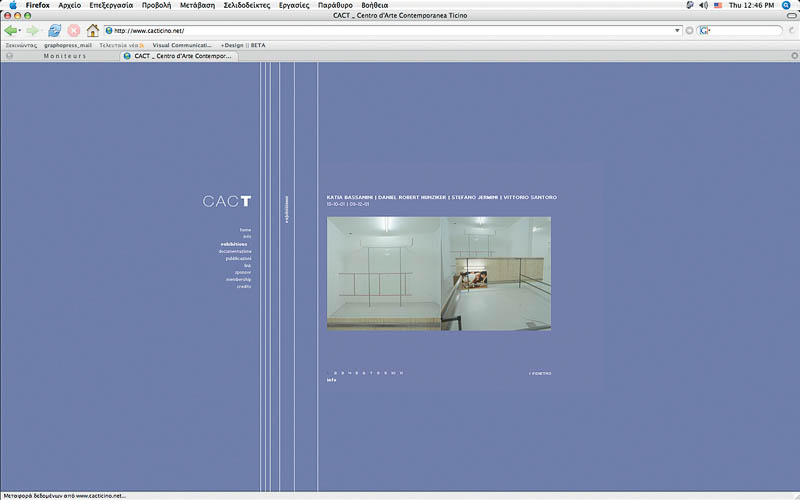Click the vertical exhibitions label

pyautogui.click(x=286, y=209)
